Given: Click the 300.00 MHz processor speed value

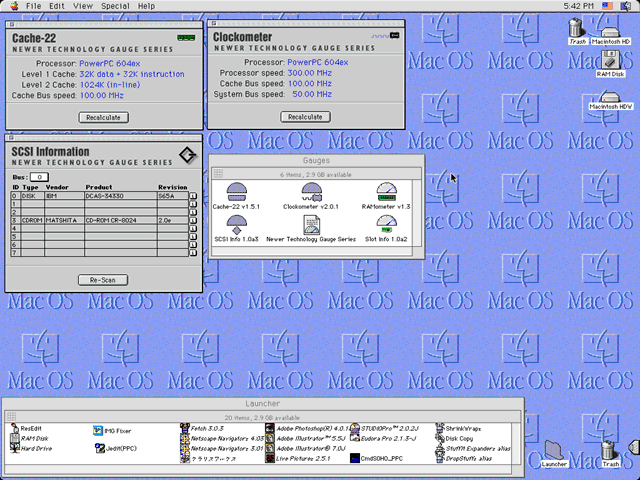Looking at the screenshot, I should [309, 73].
